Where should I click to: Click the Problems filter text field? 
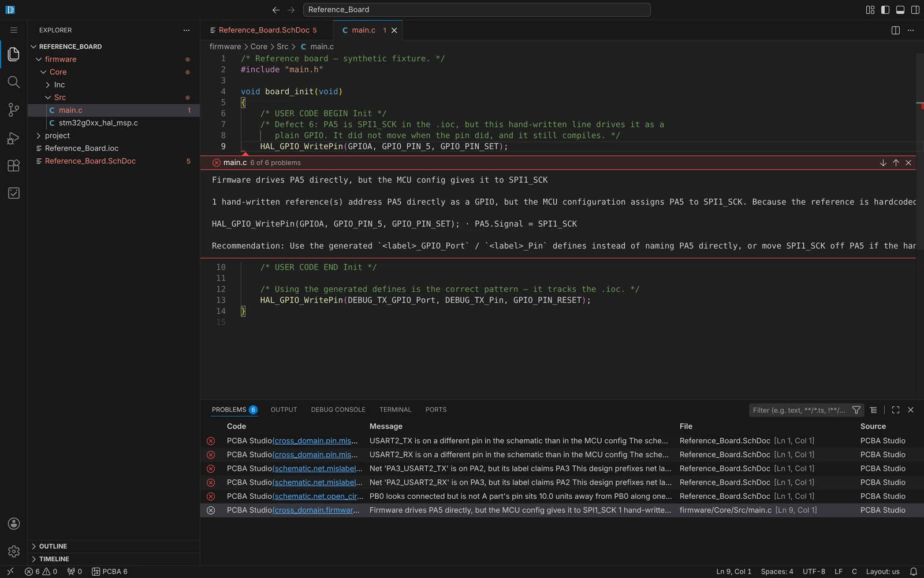799,410
